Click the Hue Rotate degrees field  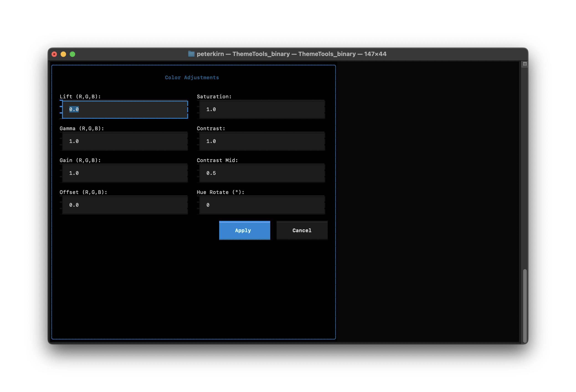[262, 205]
